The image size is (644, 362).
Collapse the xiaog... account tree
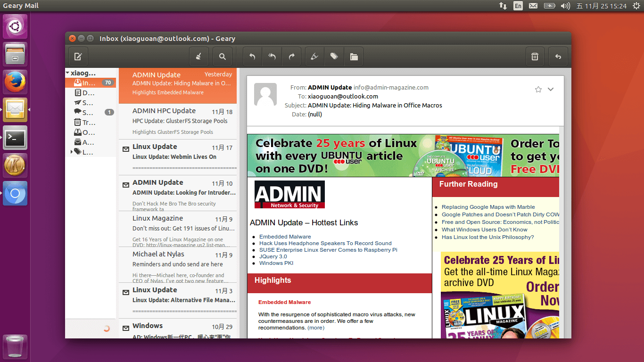[x=68, y=73]
